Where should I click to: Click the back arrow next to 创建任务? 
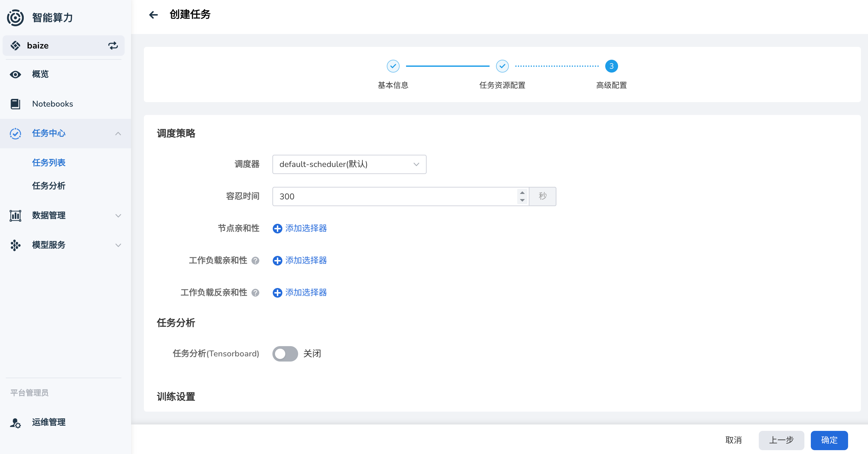153,15
